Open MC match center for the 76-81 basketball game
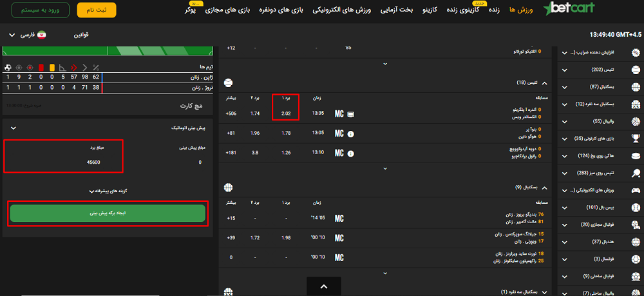 [339, 218]
